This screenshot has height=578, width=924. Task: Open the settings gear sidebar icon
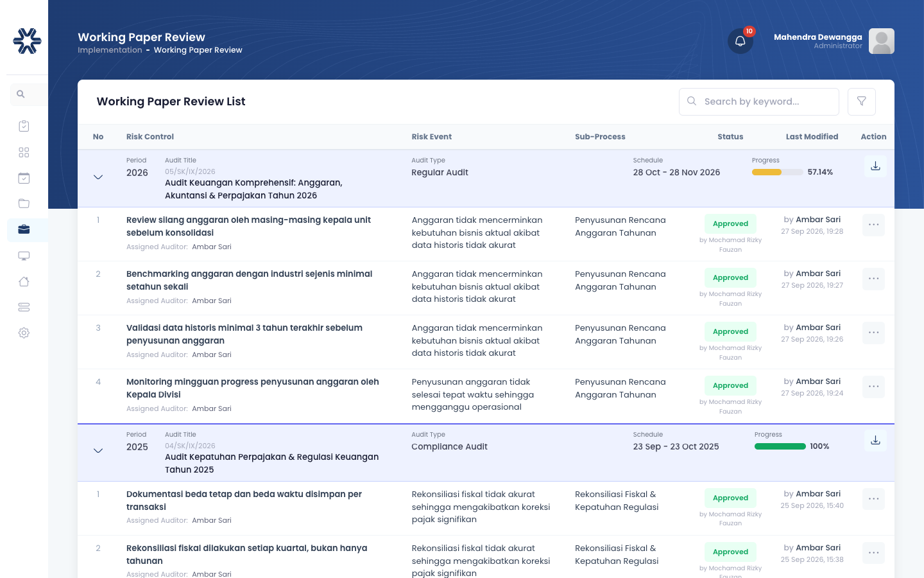24,333
